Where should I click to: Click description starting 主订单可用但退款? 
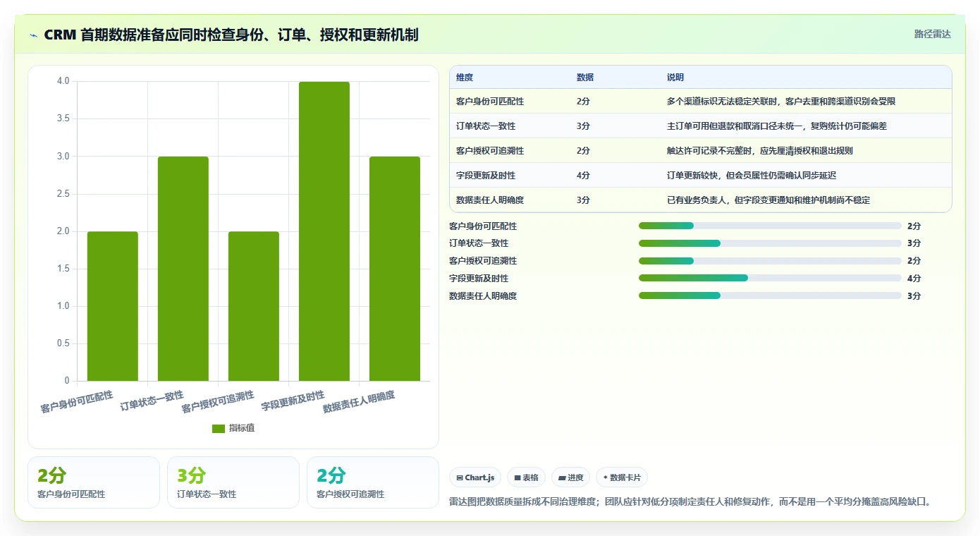(x=777, y=126)
